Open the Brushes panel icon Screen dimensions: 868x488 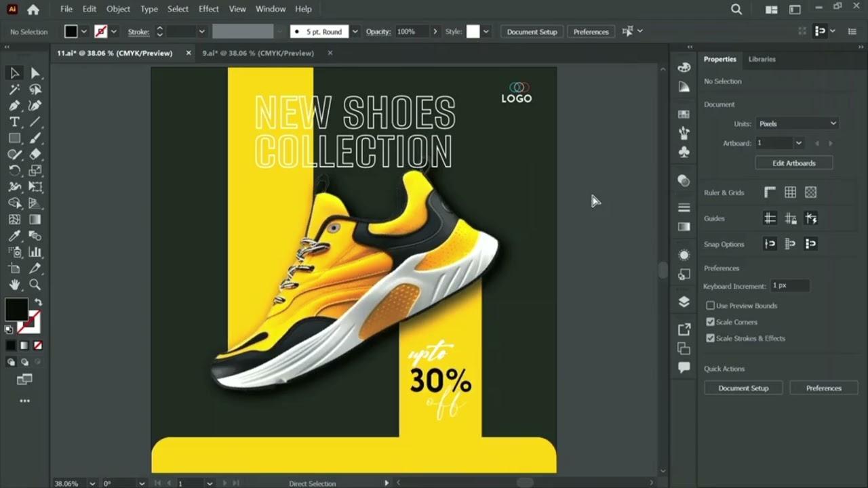coord(684,133)
